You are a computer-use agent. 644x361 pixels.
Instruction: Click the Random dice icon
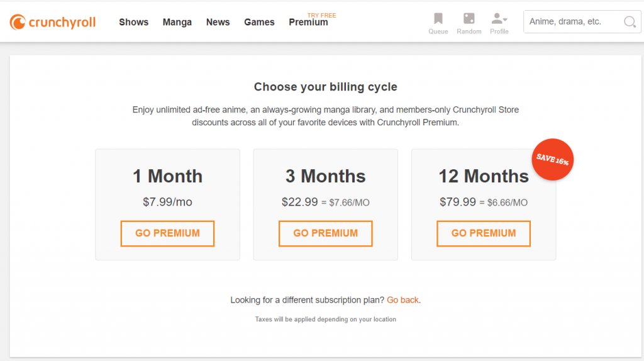point(469,18)
